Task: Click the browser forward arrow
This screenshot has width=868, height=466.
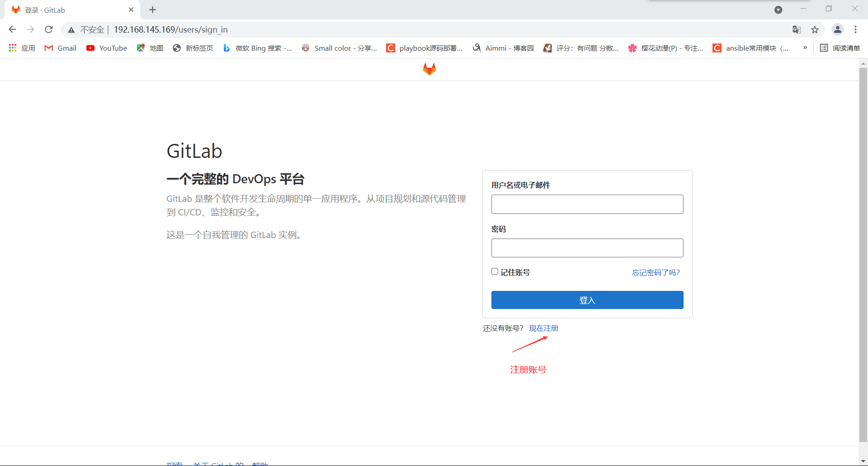Action: 30,29
